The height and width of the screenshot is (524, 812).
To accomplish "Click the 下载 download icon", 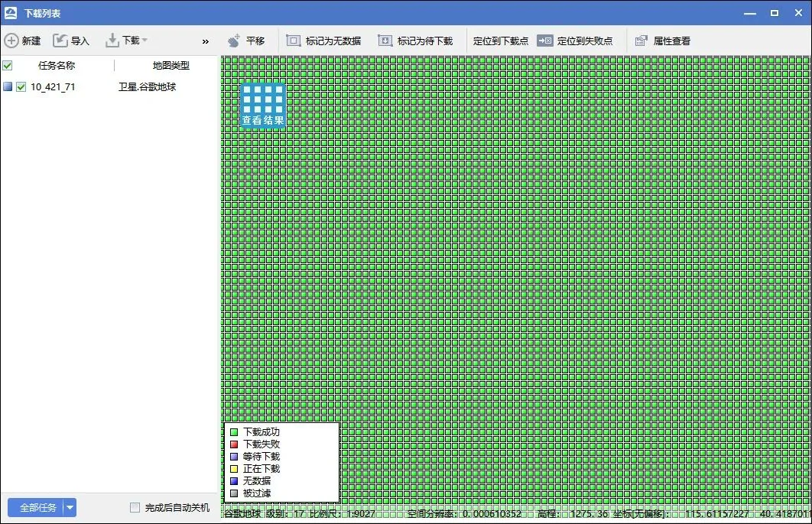I will point(112,41).
